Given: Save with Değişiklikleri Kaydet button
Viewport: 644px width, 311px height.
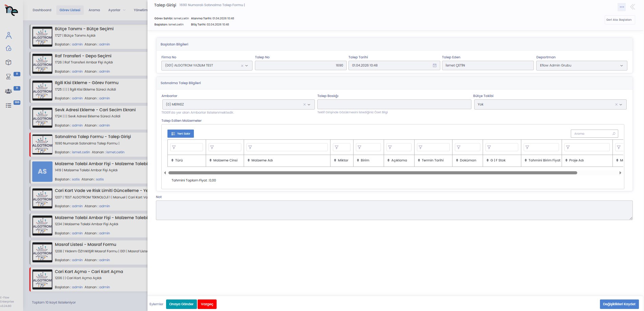Looking at the screenshot, I should (x=619, y=304).
